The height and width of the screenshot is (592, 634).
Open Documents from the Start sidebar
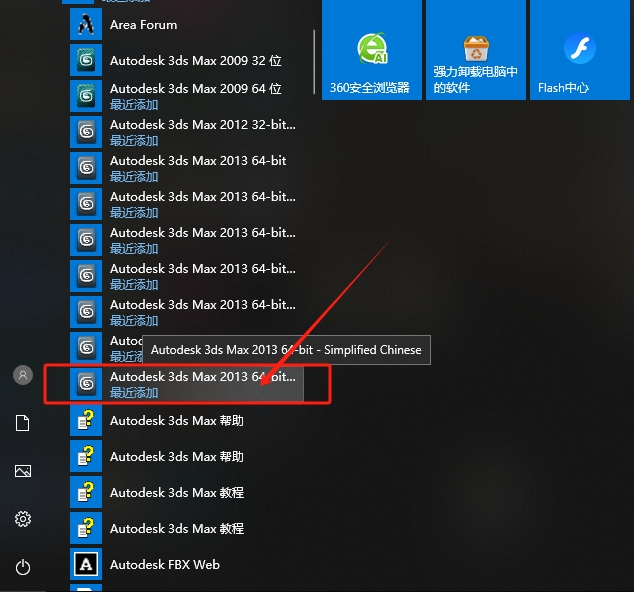click(23, 424)
